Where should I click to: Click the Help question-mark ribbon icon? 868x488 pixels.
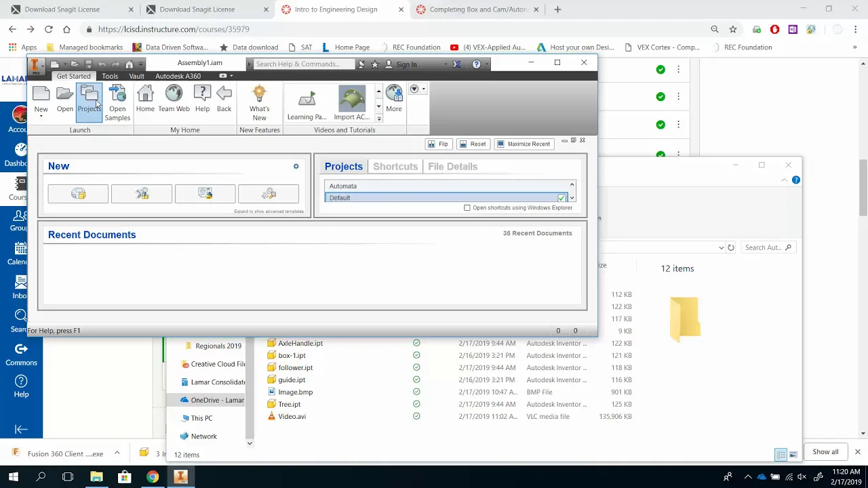point(202,99)
